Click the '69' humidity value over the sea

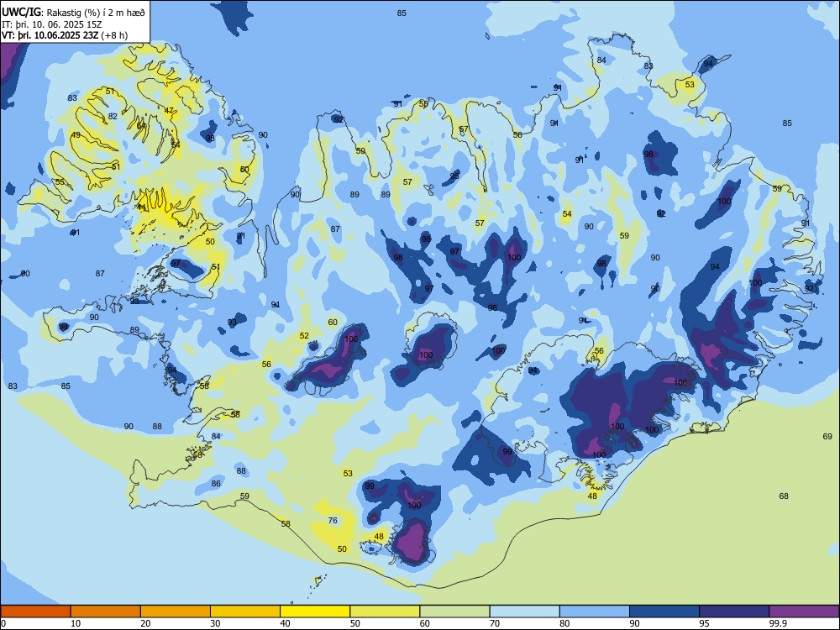point(827,437)
